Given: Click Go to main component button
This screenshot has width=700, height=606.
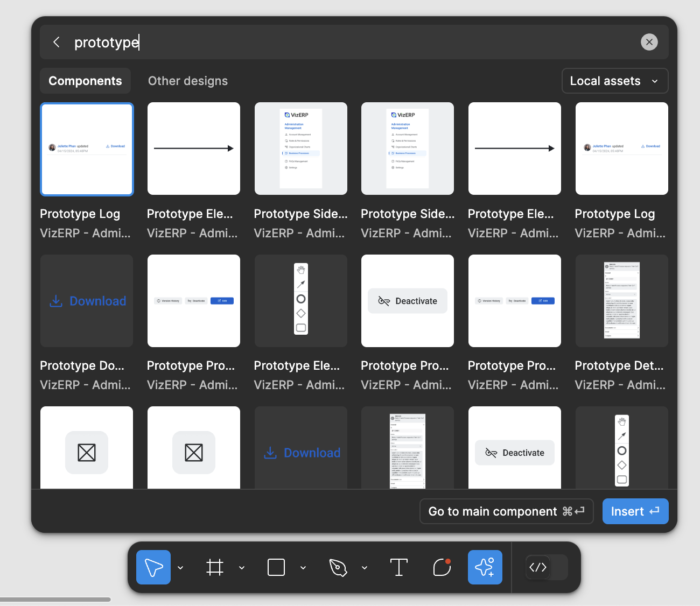Looking at the screenshot, I should pyautogui.click(x=507, y=511).
